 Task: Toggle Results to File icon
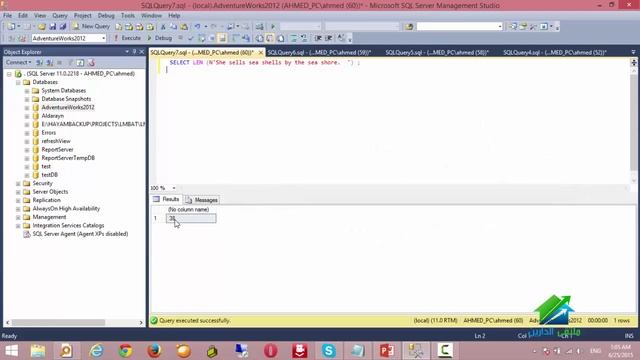click(281, 38)
